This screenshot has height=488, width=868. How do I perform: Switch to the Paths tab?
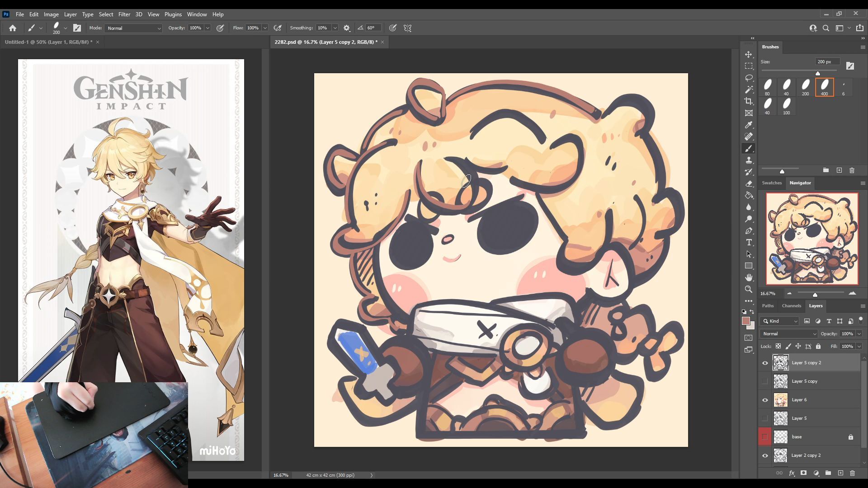click(x=768, y=306)
